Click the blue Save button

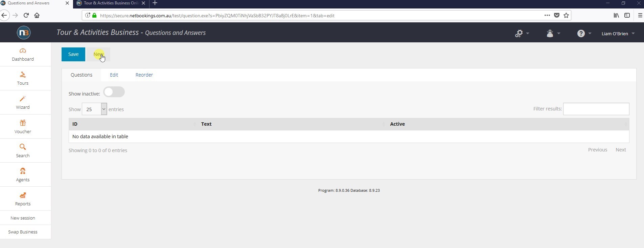(73, 54)
